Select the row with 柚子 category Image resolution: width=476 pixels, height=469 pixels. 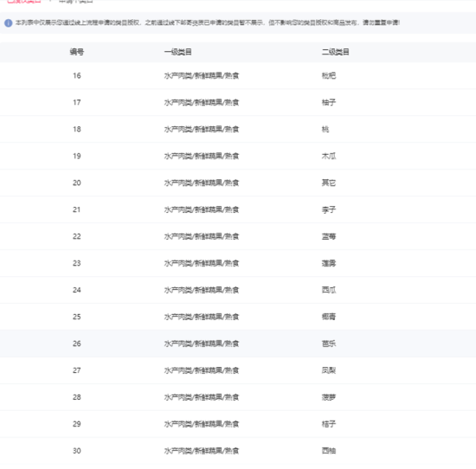pos(238,102)
